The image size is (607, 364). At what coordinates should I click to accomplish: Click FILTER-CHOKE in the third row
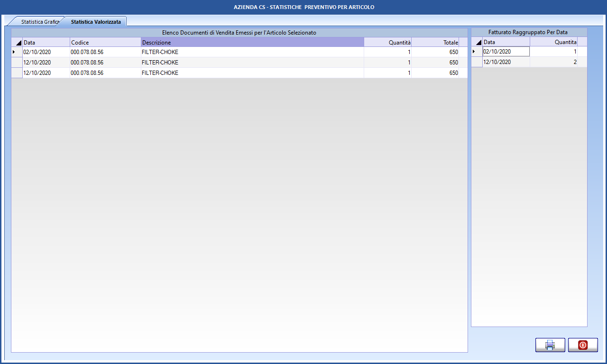(252, 73)
